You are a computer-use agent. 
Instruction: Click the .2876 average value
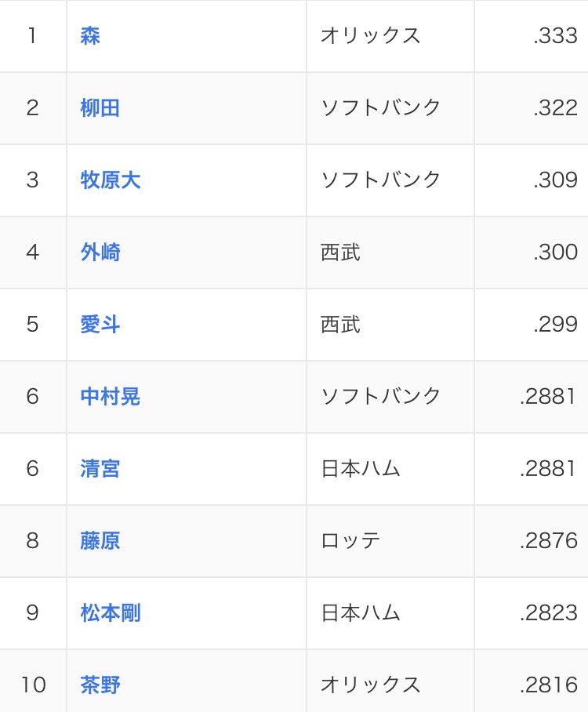[549, 541]
